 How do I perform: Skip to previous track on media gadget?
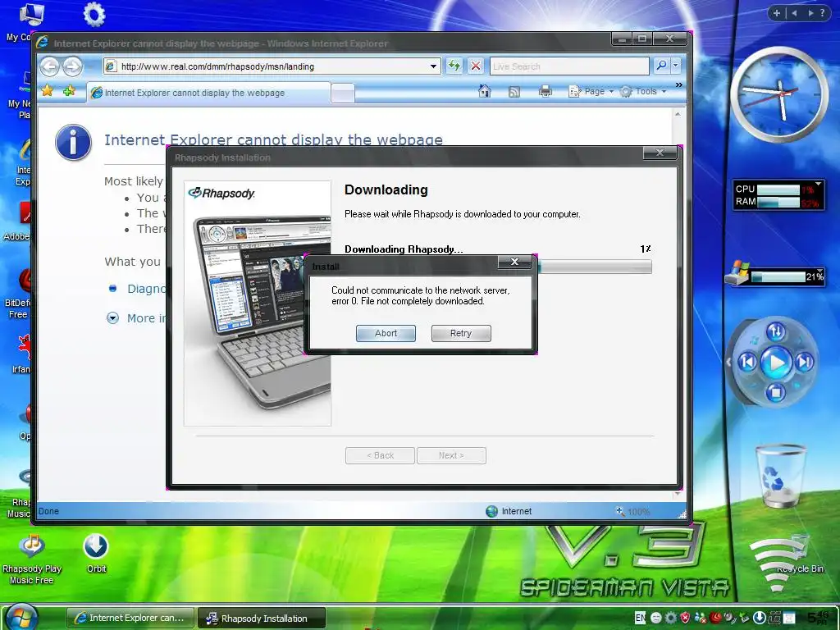pos(748,362)
